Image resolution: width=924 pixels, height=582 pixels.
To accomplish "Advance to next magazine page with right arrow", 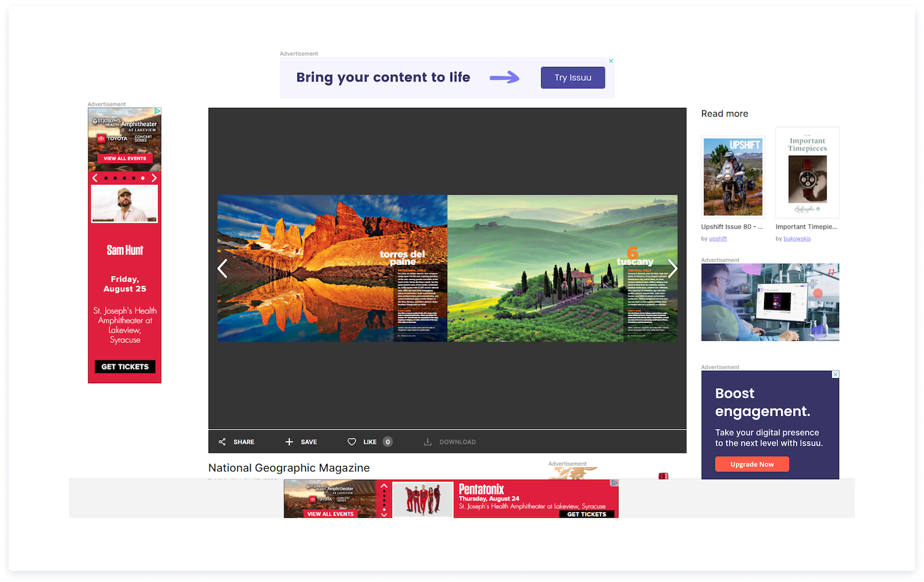I will (673, 268).
